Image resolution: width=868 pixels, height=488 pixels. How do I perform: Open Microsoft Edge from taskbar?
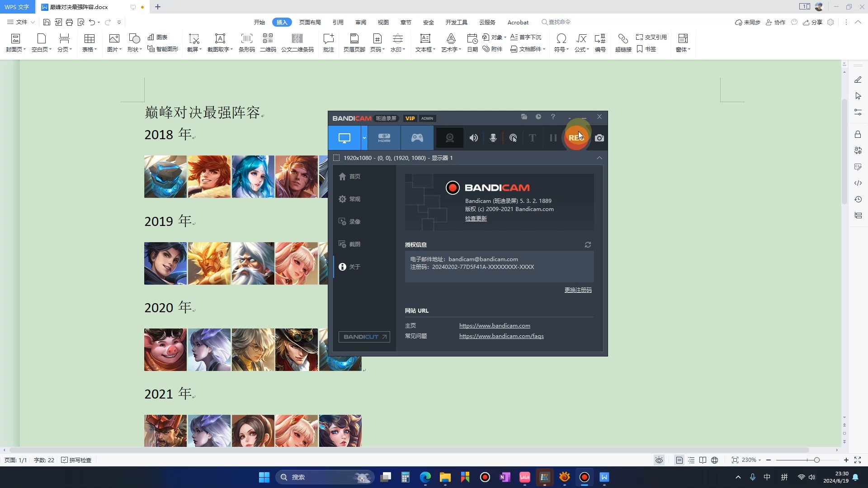[425, 477]
